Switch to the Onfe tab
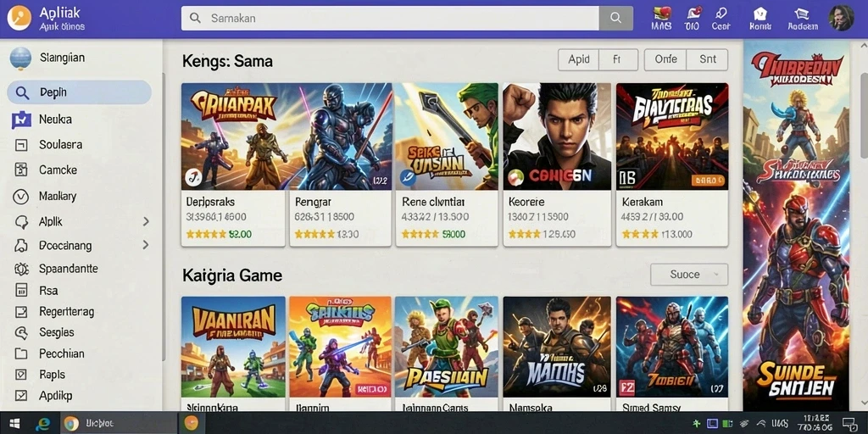Viewport: 868px width, 434px height. pos(665,60)
